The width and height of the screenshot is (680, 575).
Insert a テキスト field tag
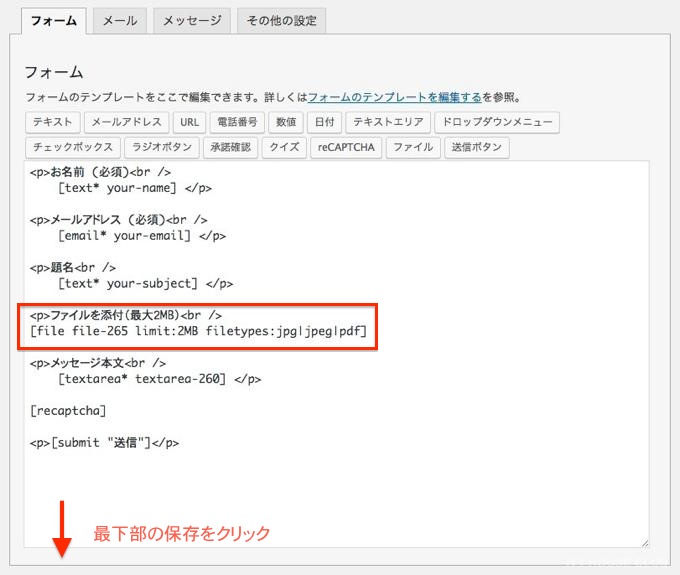pos(52,123)
